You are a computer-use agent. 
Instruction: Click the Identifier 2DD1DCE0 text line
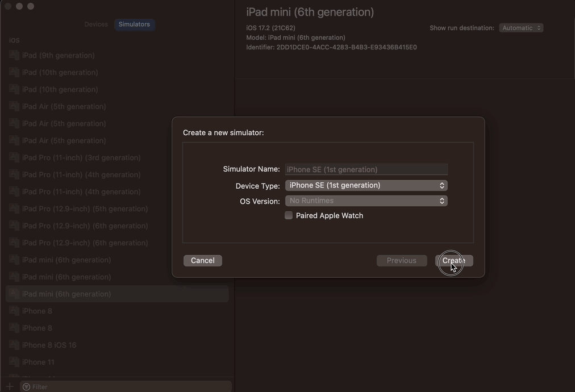331,47
